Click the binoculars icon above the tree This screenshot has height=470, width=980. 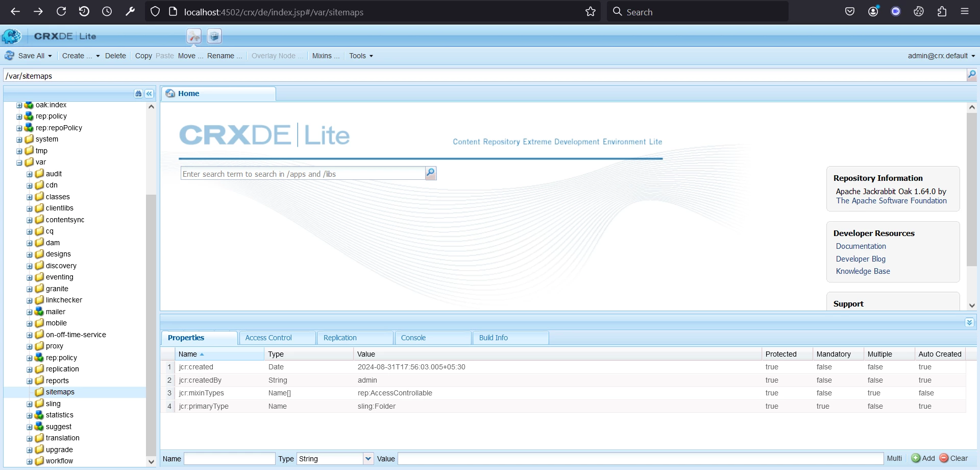(138, 93)
